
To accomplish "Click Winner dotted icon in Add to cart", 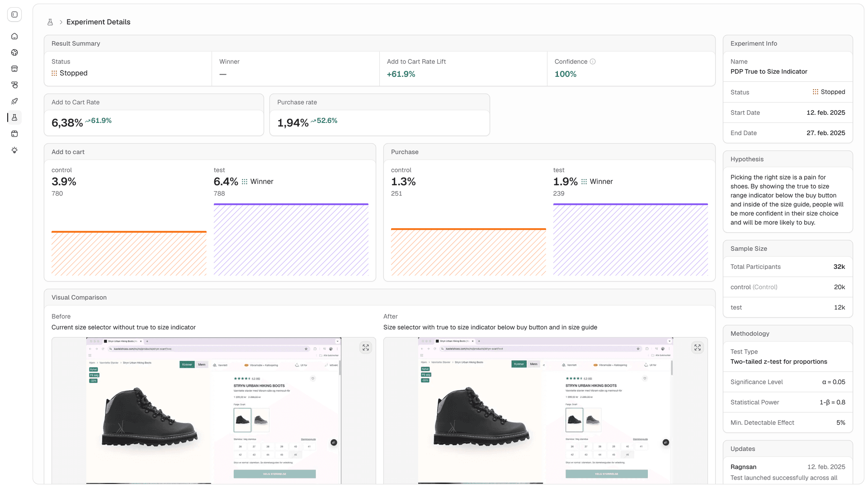I will pyautogui.click(x=245, y=182).
